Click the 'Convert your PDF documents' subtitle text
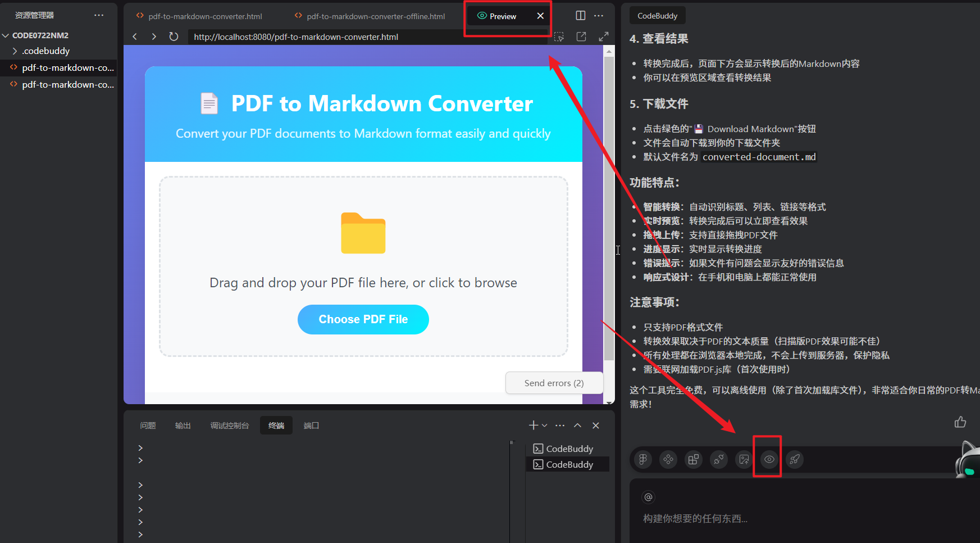The image size is (980, 543). tap(363, 133)
